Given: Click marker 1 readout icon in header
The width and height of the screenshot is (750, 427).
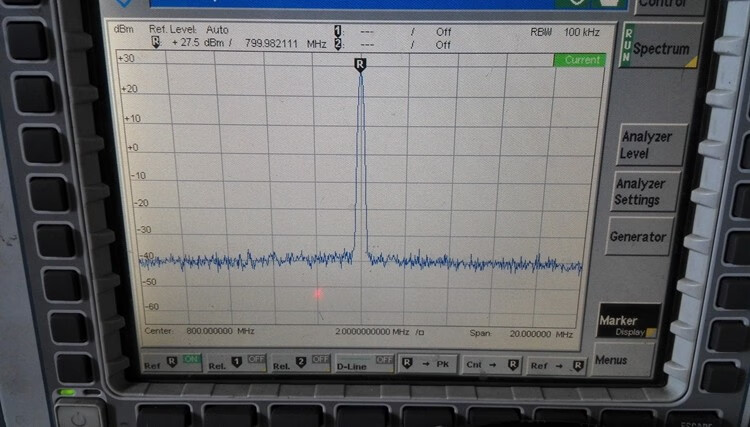Looking at the screenshot, I should coord(338,31).
